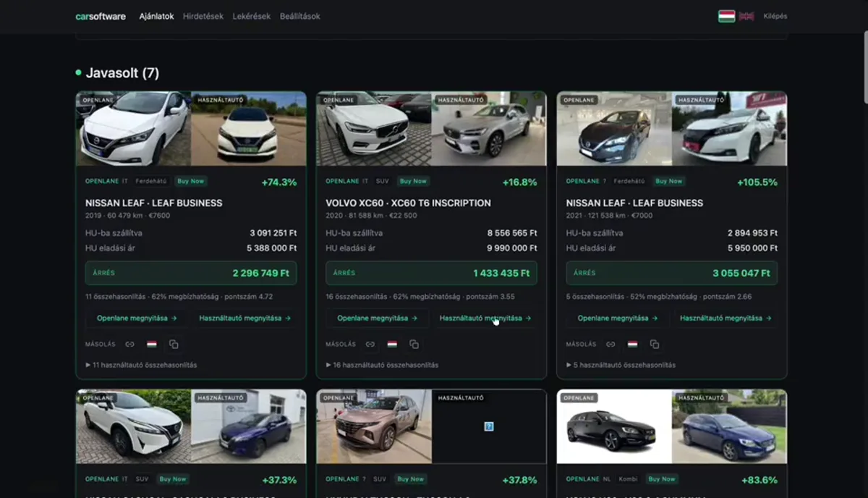Open Használtautó photo of blue Volvo wagon
Viewport: 868px width, 498px height.
click(x=729, y=427)
